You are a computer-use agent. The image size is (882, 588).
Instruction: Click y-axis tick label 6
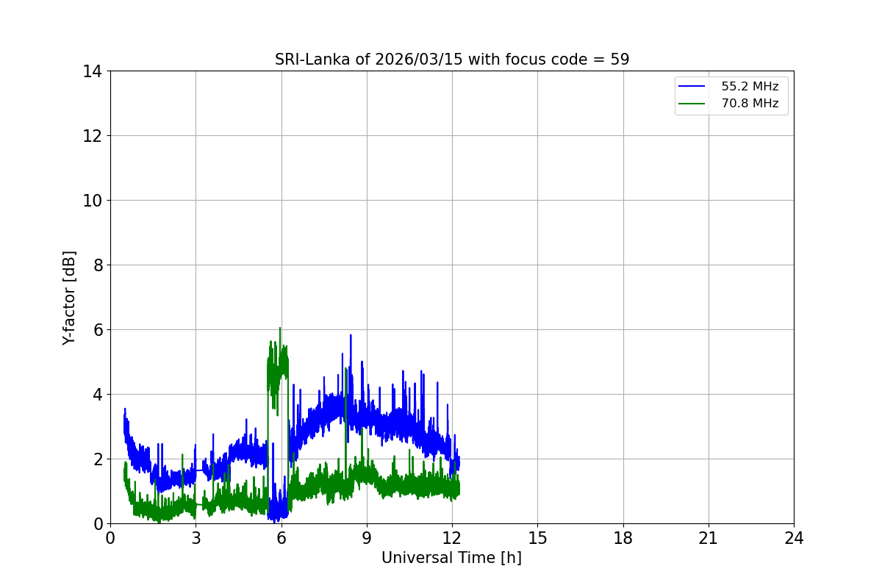pos(96,330)
